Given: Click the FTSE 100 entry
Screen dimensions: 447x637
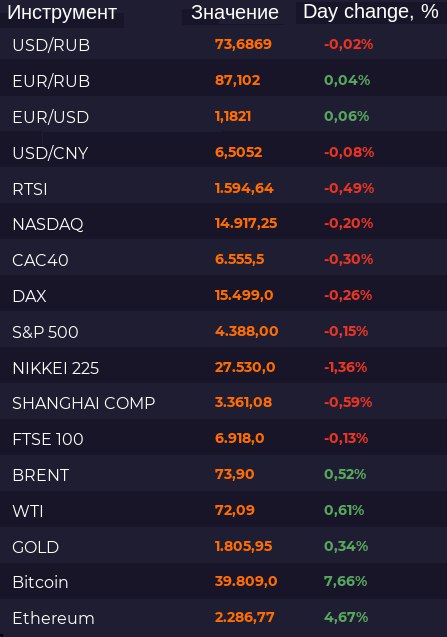Looking at the screenshot, I should [48, 439].
